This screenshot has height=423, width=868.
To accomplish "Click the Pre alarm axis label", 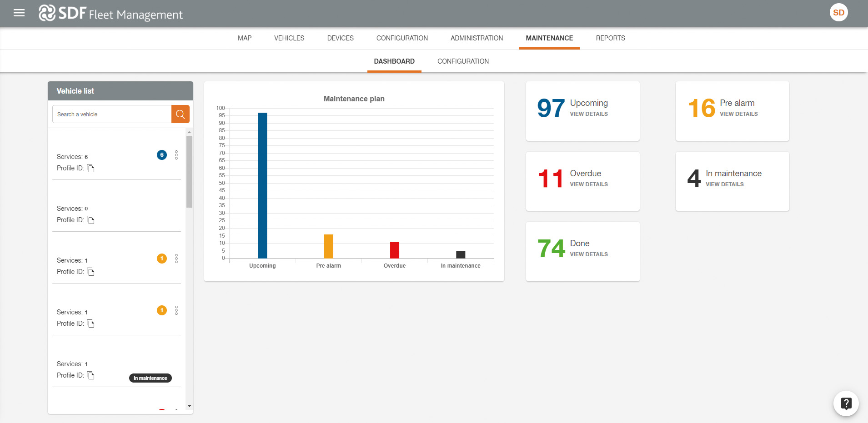I will tap(328, 266).
